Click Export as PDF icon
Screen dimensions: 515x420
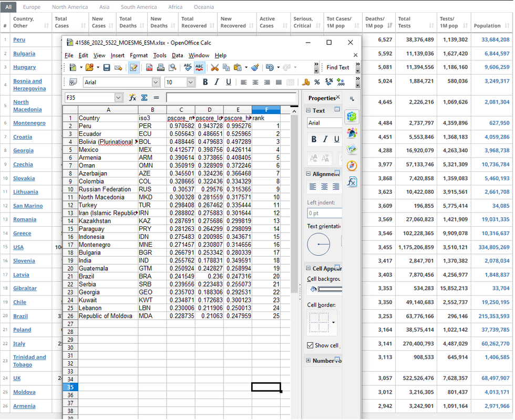pos(149,68)
